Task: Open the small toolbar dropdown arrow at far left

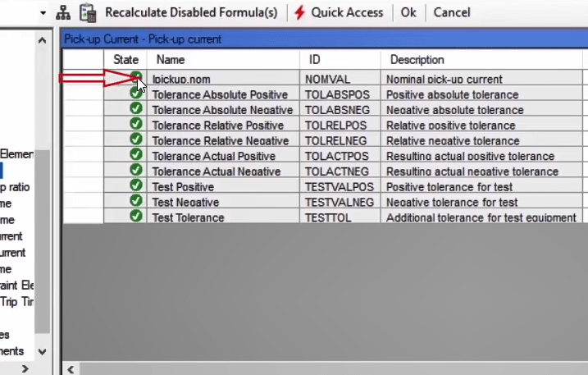Action: coord(42,13)
